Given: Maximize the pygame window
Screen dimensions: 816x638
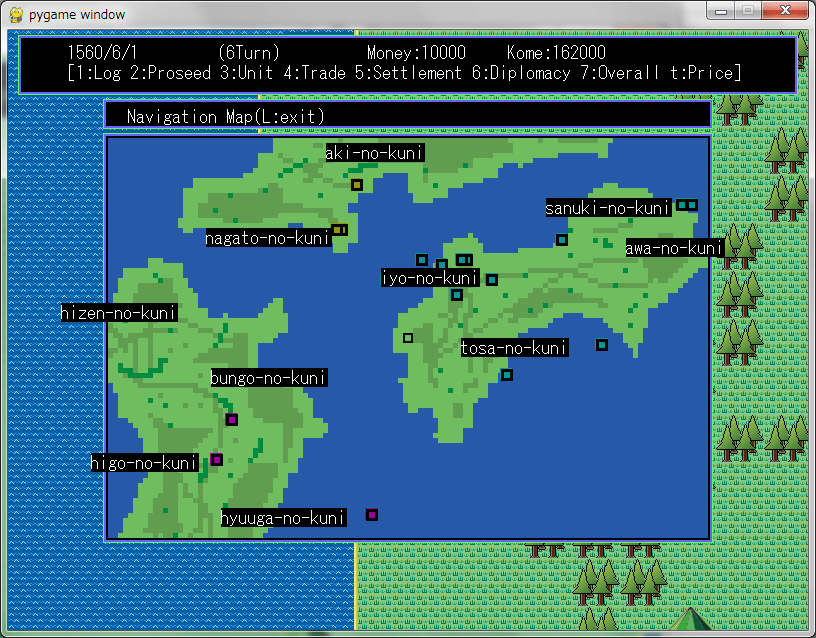Looking at the screenshot, I should [748, 10].
